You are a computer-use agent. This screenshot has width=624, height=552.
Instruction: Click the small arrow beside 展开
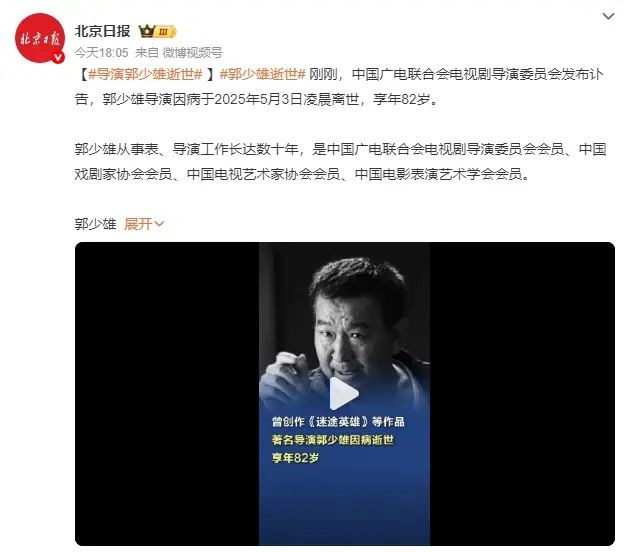(x=159, y=224)
